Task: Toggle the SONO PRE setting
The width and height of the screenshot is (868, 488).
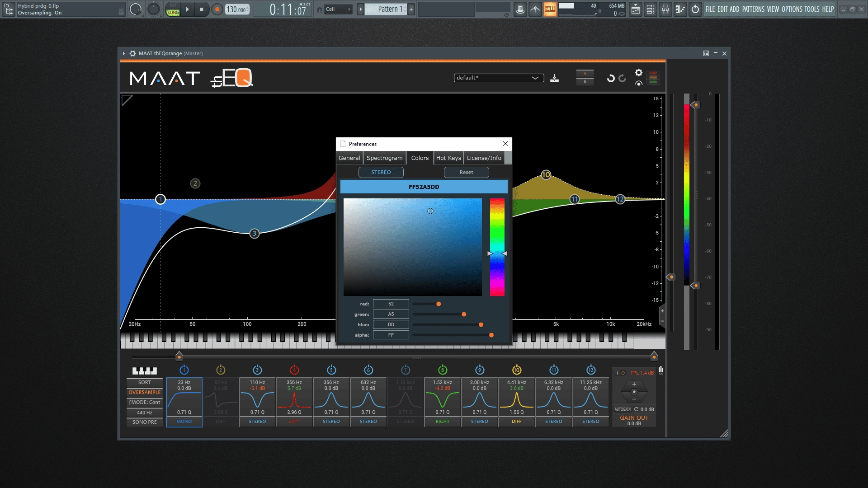Action: [x=145, y=422]
